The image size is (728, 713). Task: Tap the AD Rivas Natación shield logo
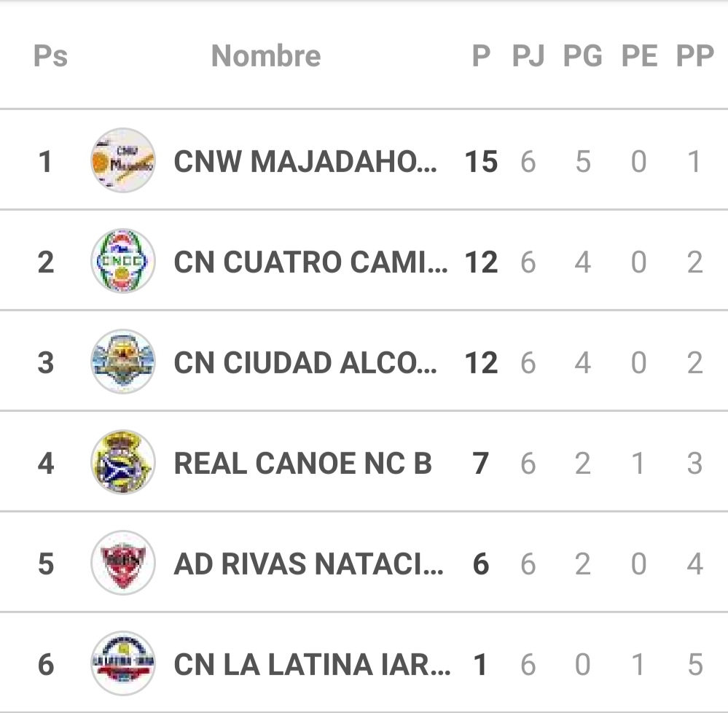(x=123, y=563)
